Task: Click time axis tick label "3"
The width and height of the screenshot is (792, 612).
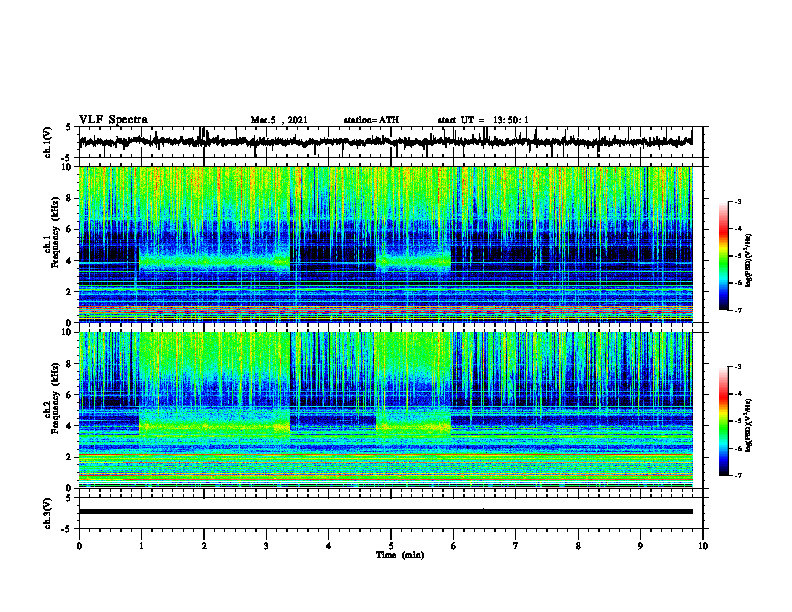Action: click(x=266, y=546)
